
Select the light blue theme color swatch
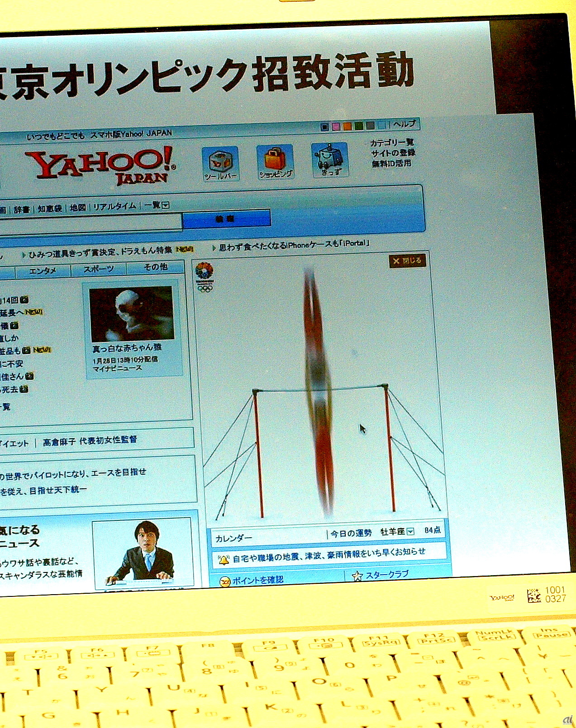(382, 125)
